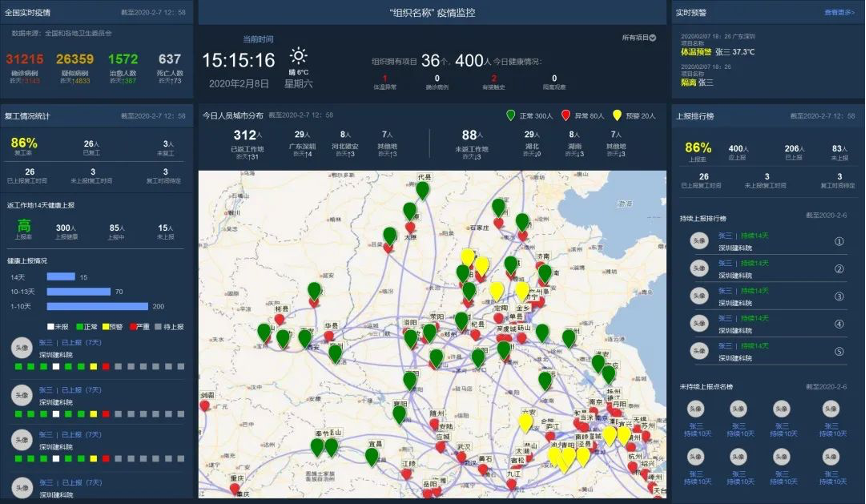Click the red map pin at 剑阁

click(205, 405)
